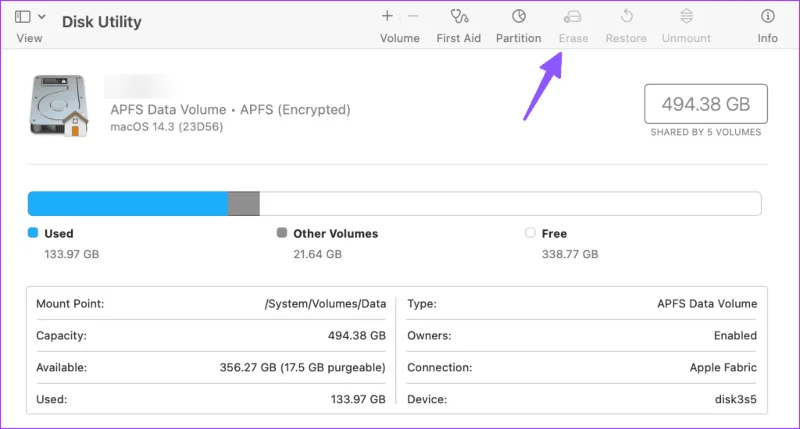Open the Partition pie icon
This screenshot has height=429, width=800.
pyautogui.click(x=519, y=16)
